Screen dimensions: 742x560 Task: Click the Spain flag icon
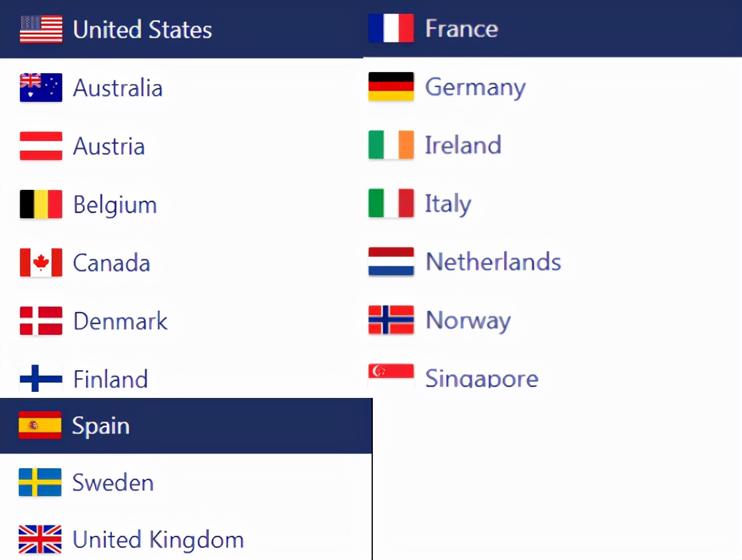(40, 425)
